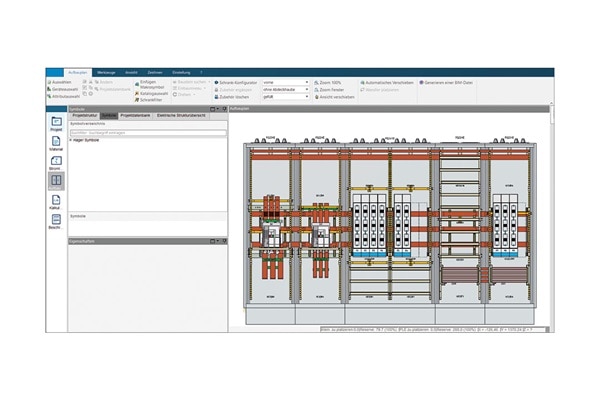The image size is (600, 400).
Task: Activate the Zoom Fenster tool
Action: tap(334, 90)
